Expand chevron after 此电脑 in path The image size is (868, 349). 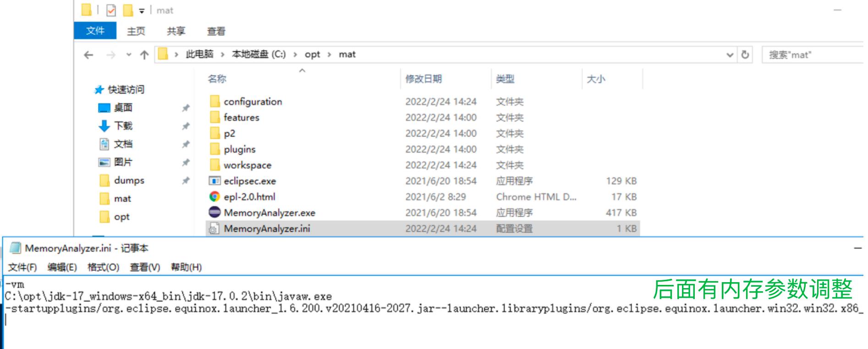222,55
